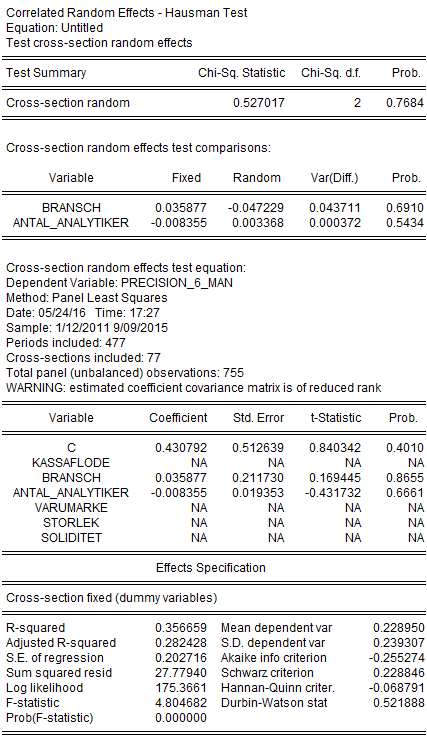
Task: Select the Dependent Variable PRECISION_6_MAN line
Action: pyautogui.click(x=119, y=283)
